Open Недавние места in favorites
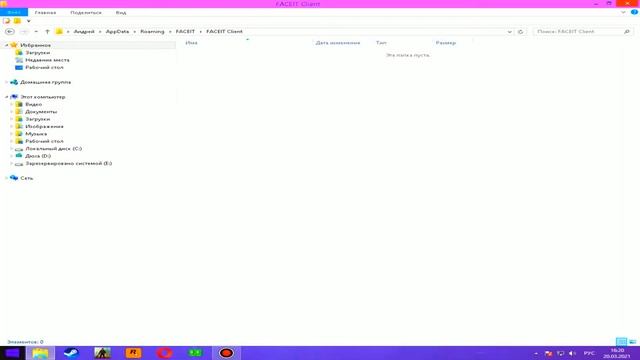The width and height of the screenshot is (640, 360). pyautogui.click(x=47, y=60)
